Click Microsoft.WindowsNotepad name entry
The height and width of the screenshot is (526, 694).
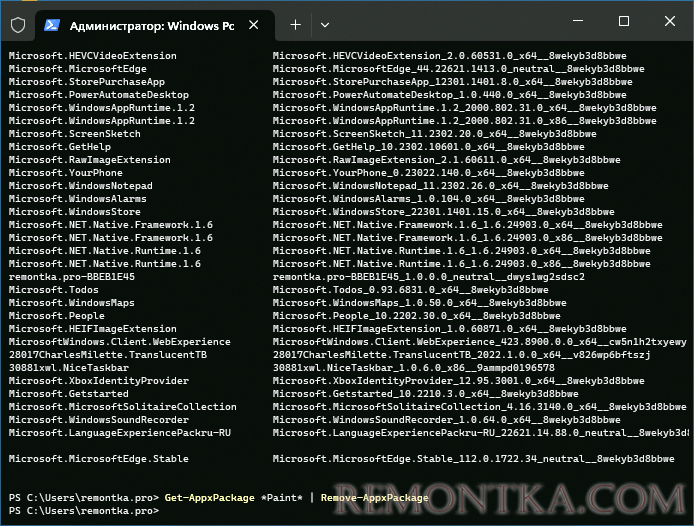(81, 186)
